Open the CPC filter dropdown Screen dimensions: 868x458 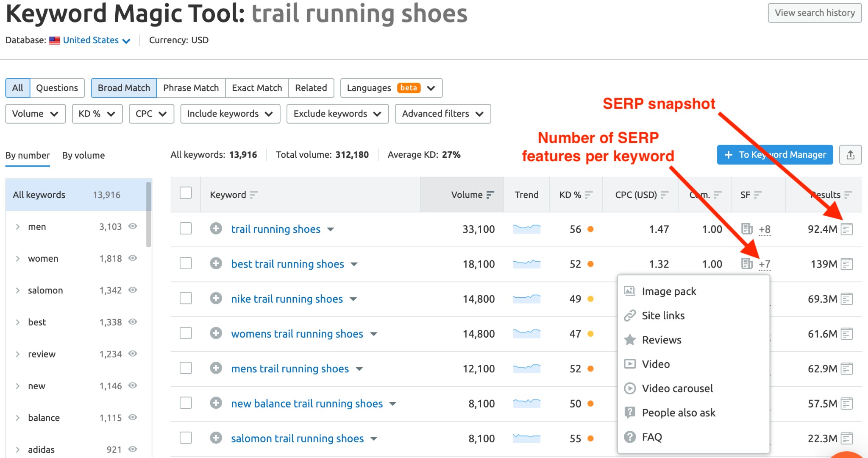coord(151,114)
